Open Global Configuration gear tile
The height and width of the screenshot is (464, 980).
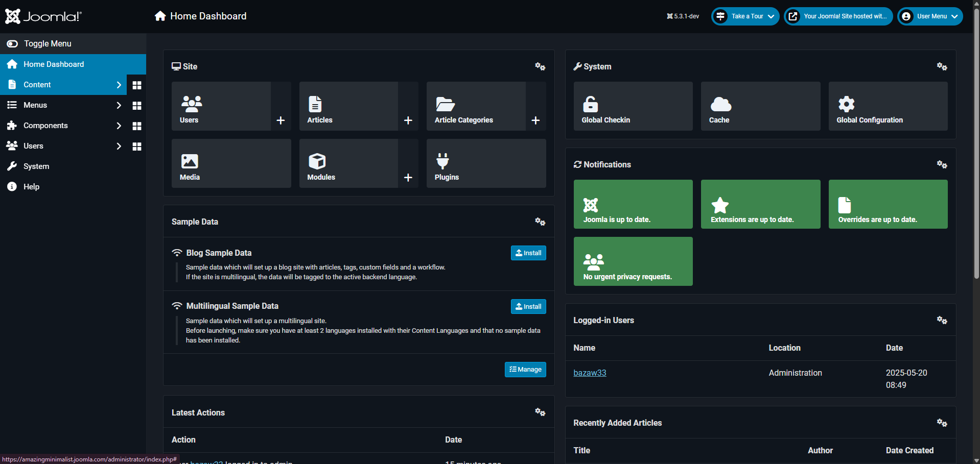846,104
